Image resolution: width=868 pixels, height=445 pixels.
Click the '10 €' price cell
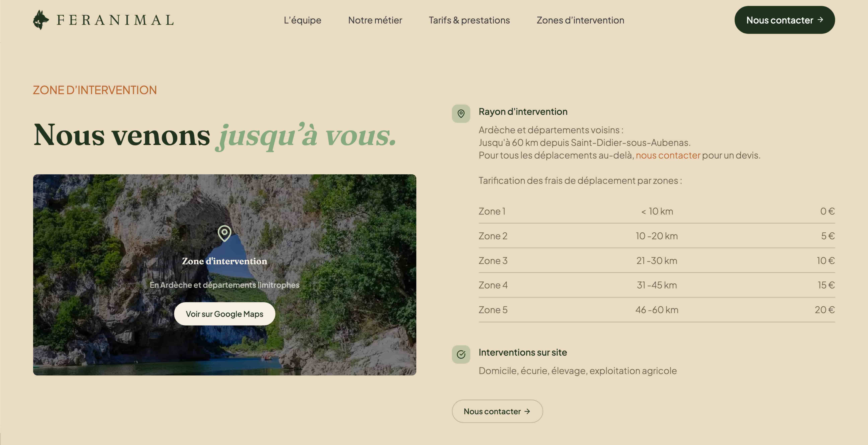(825, 261)
